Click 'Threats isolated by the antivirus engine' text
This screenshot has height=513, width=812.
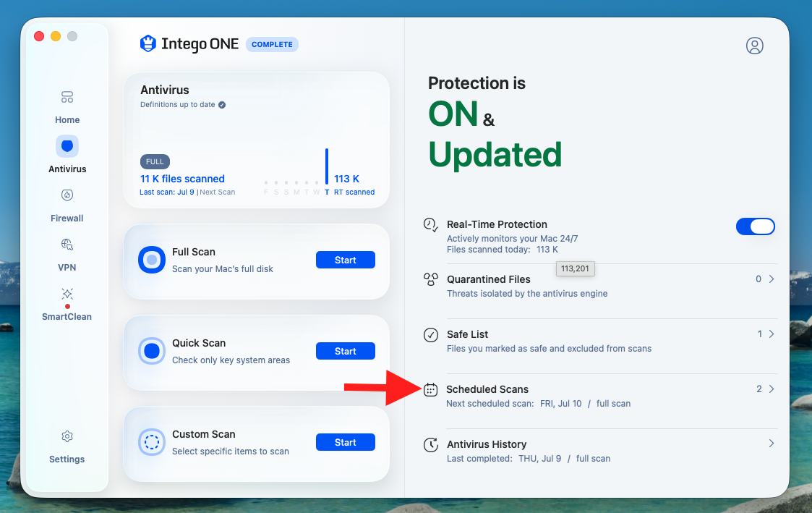[x=527, y=294]
